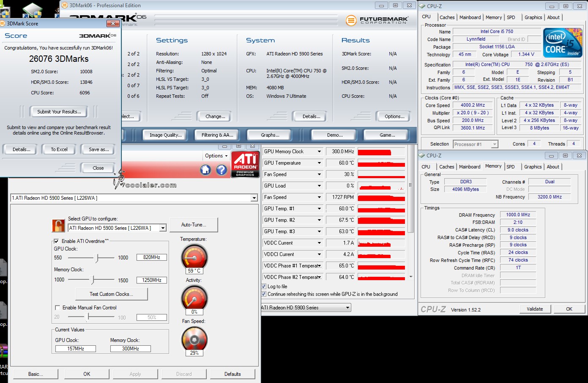Click the To Excel button
The width and height of the screenshot is (588, 383).
(59, 149)
